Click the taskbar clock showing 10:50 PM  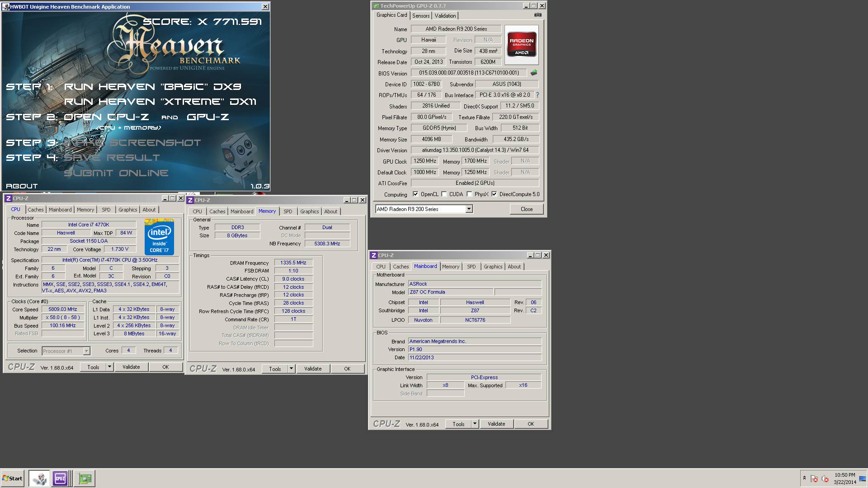845,479
